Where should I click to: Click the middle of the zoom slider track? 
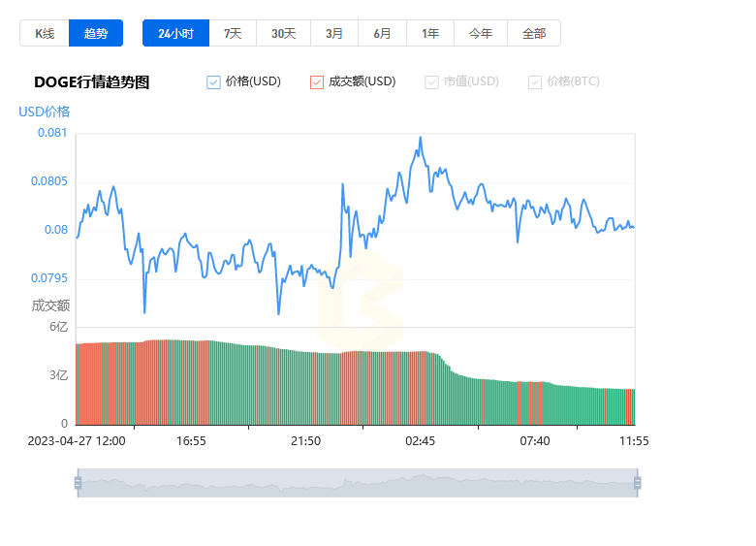coord(358,483)
